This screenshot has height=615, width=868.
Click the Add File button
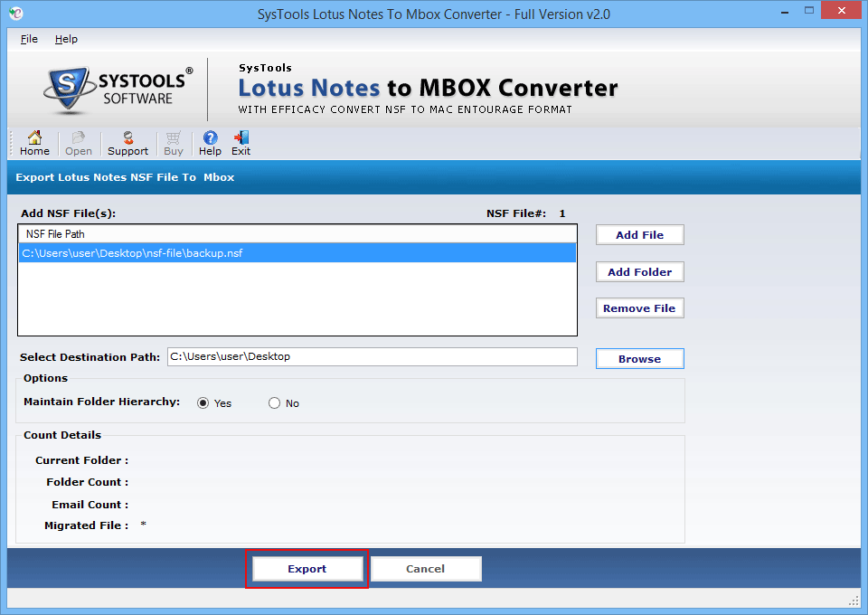pyautogui.click(x=640, y=235)
